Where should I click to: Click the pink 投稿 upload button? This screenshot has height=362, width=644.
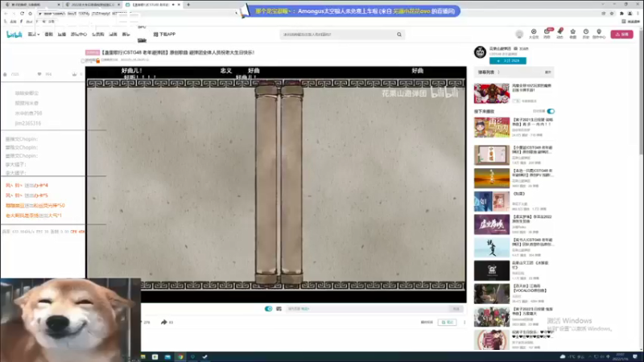click(x=621, y=35)
